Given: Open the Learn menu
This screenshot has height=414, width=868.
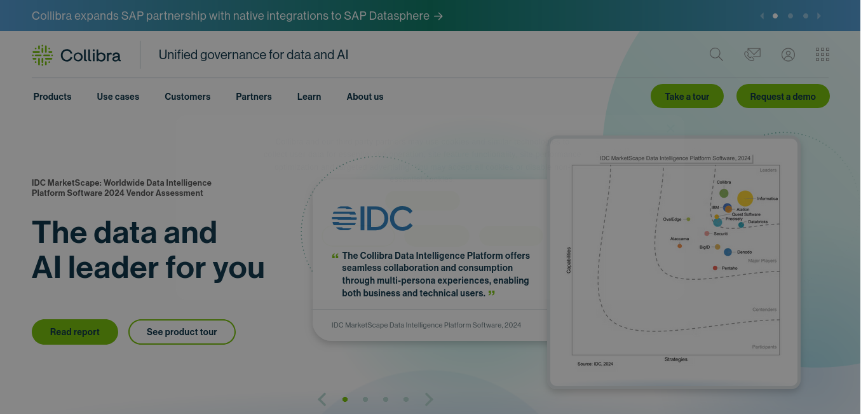Looking at the screenshot, I should (x=309, y=97).
